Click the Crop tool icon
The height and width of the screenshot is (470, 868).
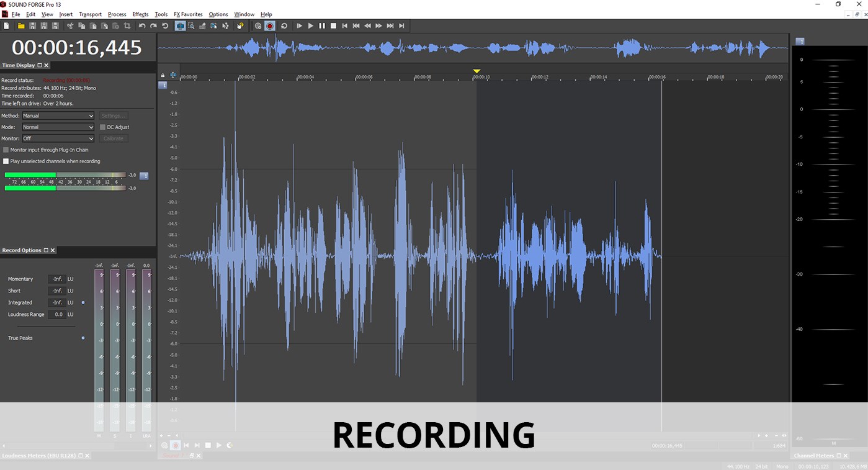click(127, 25)
